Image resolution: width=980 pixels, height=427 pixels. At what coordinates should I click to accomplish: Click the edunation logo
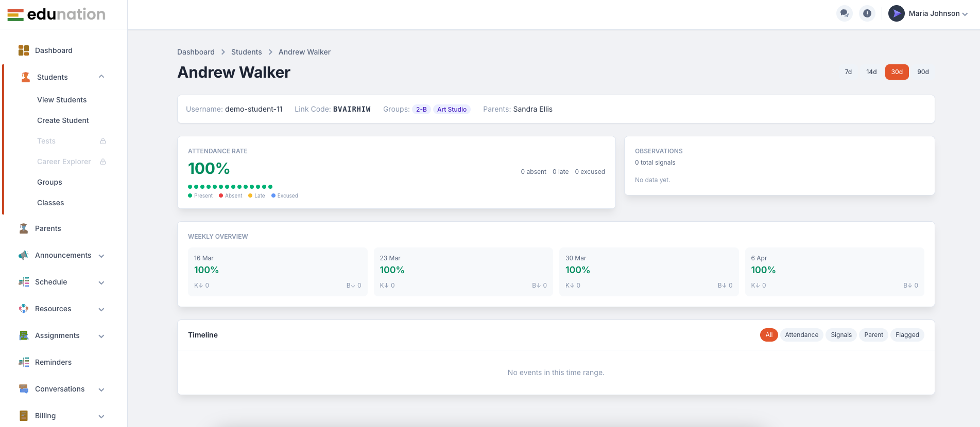tap(57, 14)
